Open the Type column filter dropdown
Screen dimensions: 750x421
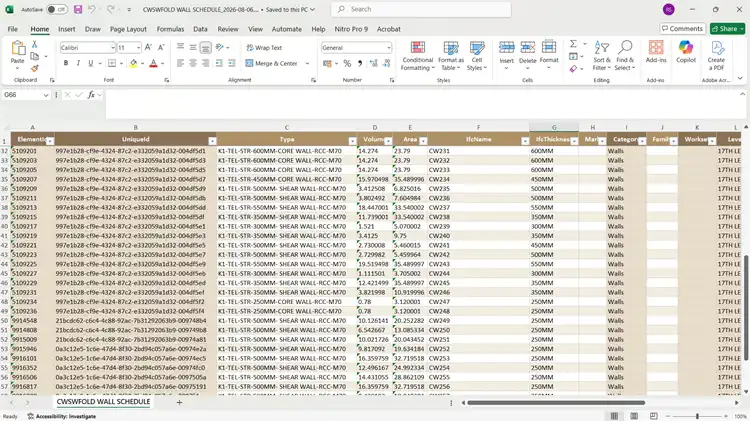353,141
